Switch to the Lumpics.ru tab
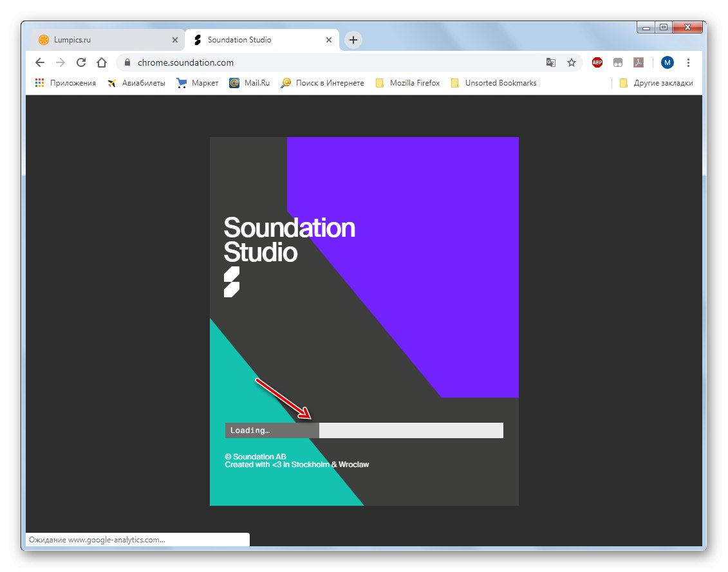Screen dimensions: 728x572 tap(107, 40)
